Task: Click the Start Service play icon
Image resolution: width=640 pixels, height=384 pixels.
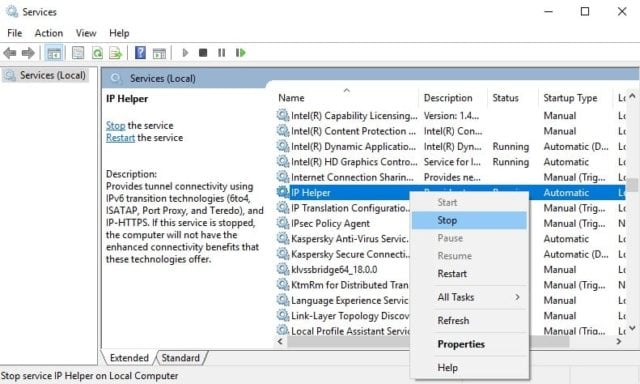Action: pos(185,53)
